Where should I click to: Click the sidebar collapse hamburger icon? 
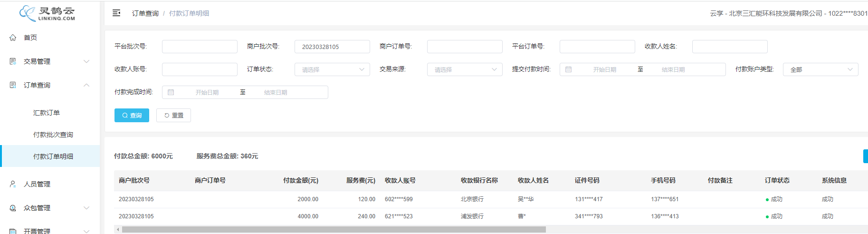click(x=116, y=13)
